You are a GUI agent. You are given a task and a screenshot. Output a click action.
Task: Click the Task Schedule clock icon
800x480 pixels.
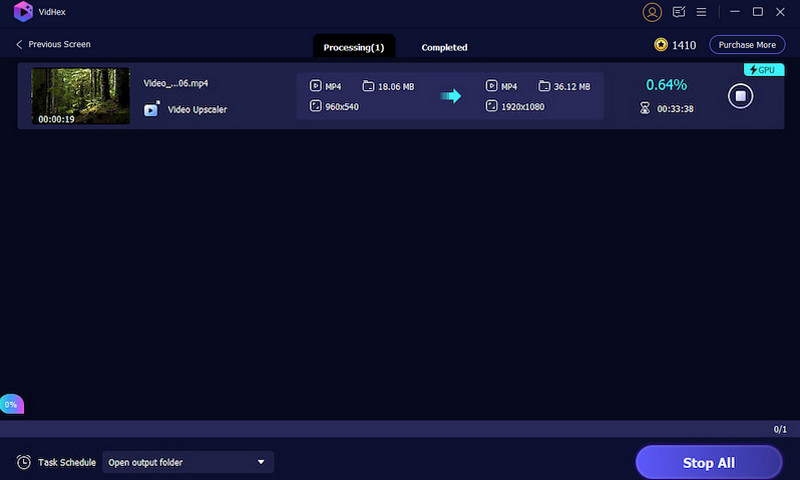pyautogui.click(x=23, y=462)
